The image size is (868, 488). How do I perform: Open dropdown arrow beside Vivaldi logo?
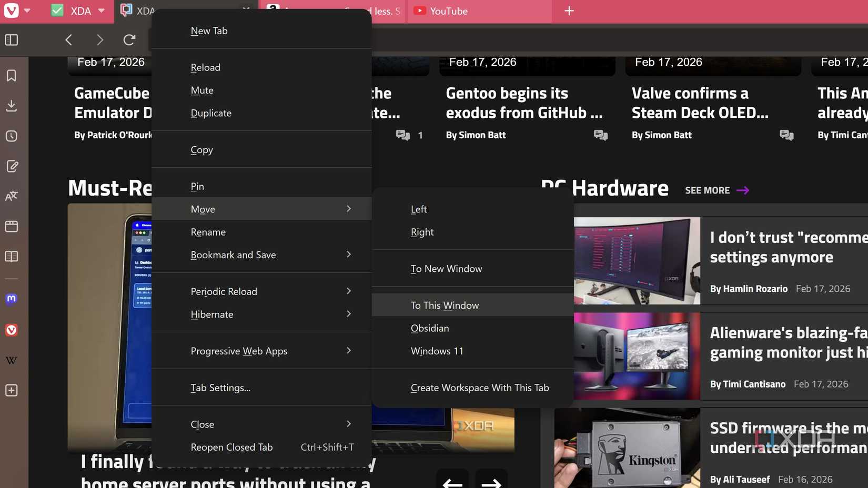coord(27,11)
